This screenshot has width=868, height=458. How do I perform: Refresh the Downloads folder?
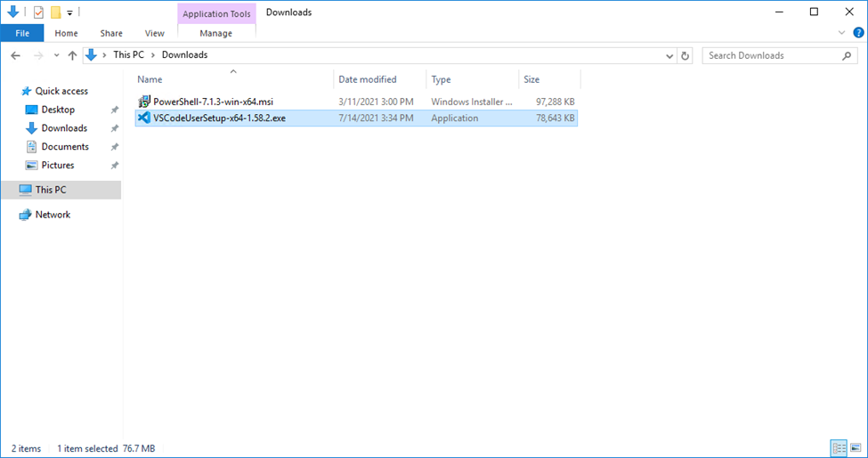[685, 55]
